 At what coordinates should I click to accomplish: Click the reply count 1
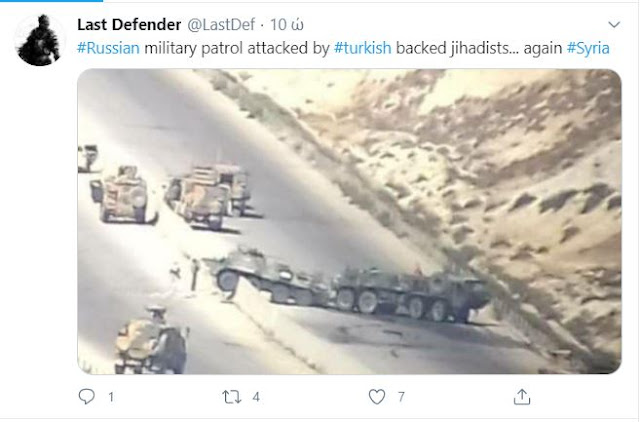[111, 397]
